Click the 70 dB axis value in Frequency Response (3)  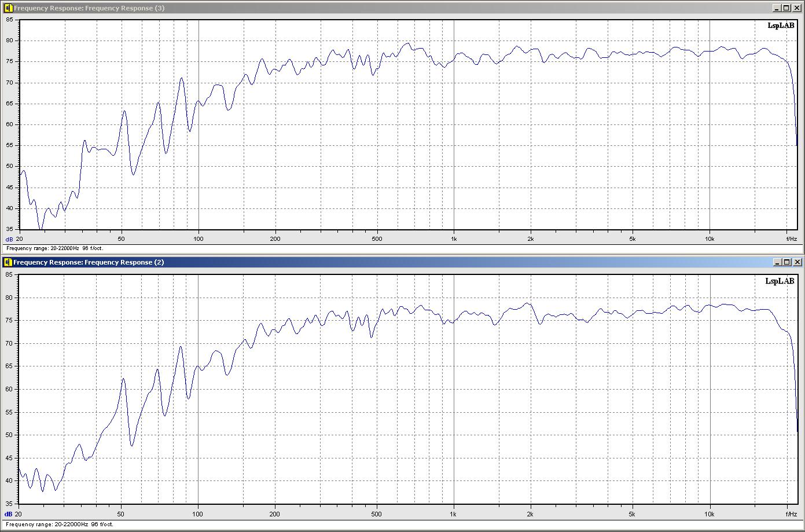point(9,82)
